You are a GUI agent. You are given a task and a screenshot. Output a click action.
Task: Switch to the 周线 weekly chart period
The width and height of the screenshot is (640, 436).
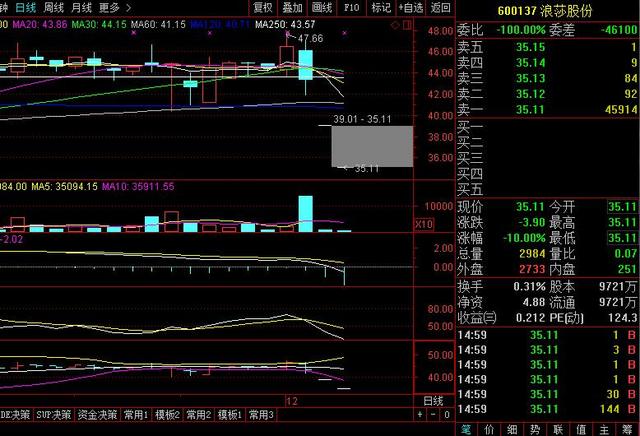pos(53,7)
